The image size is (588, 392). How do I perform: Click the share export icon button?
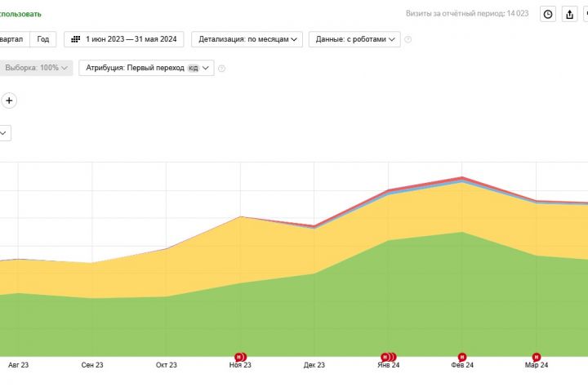coord(570,14)
